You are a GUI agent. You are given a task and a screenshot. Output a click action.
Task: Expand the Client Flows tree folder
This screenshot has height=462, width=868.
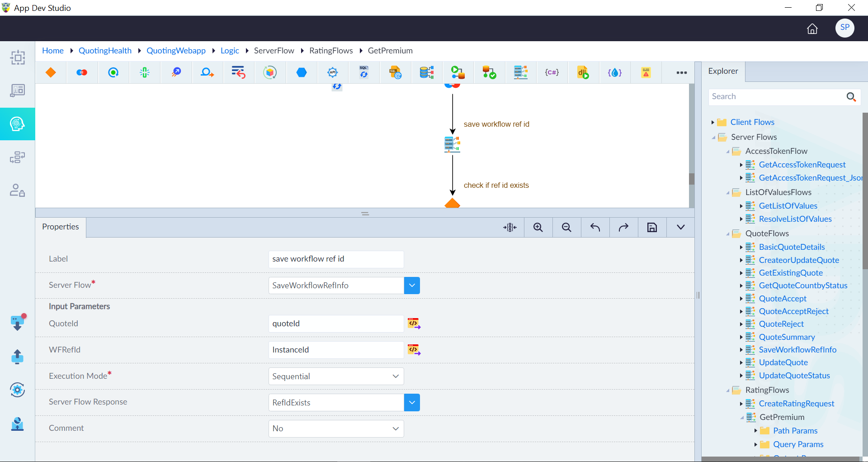(x=712, y=122)
